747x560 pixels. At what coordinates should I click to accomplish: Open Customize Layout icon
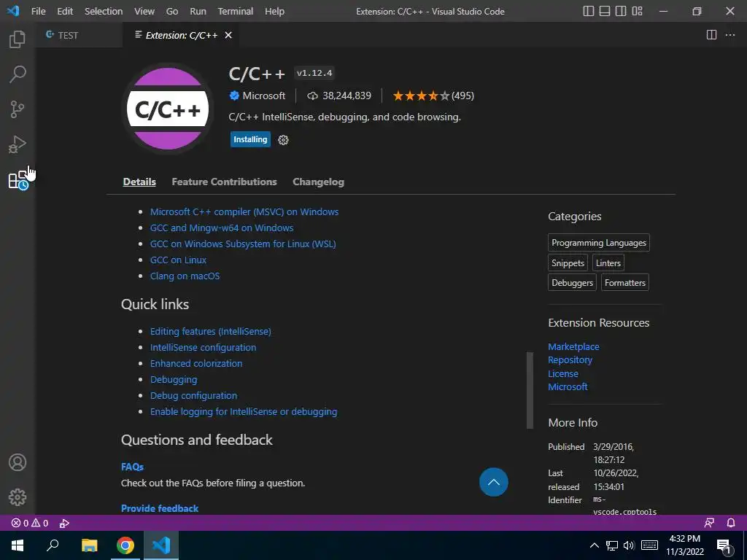637,11
